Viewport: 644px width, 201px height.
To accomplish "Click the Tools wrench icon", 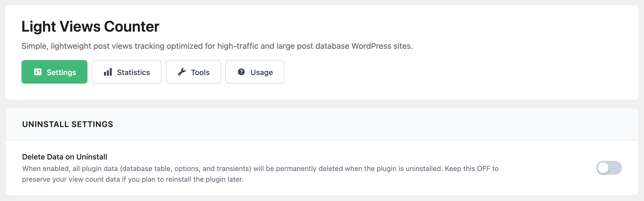I will (182, 72).
